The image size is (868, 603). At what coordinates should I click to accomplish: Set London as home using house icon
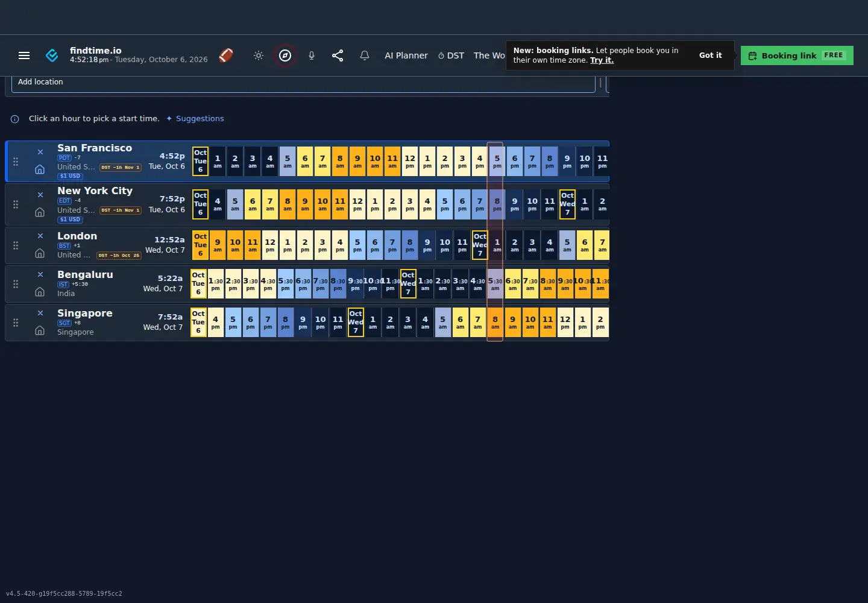(40, 253)
